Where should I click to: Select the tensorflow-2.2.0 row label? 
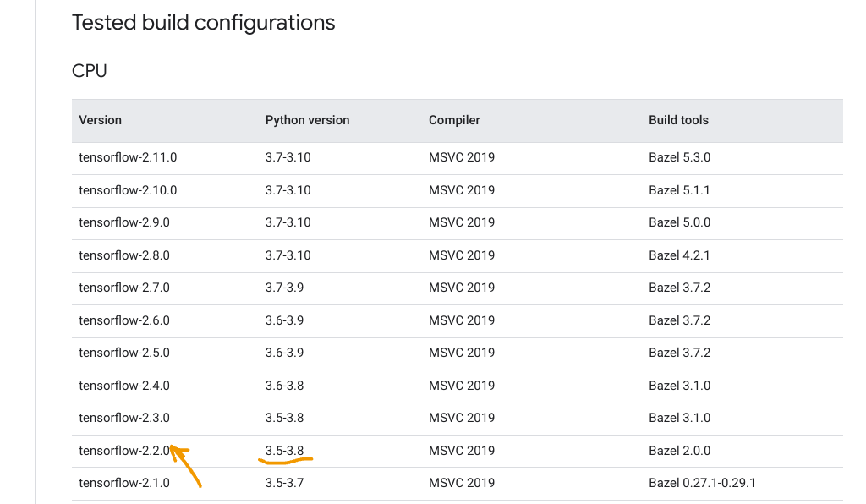(124, 451)
